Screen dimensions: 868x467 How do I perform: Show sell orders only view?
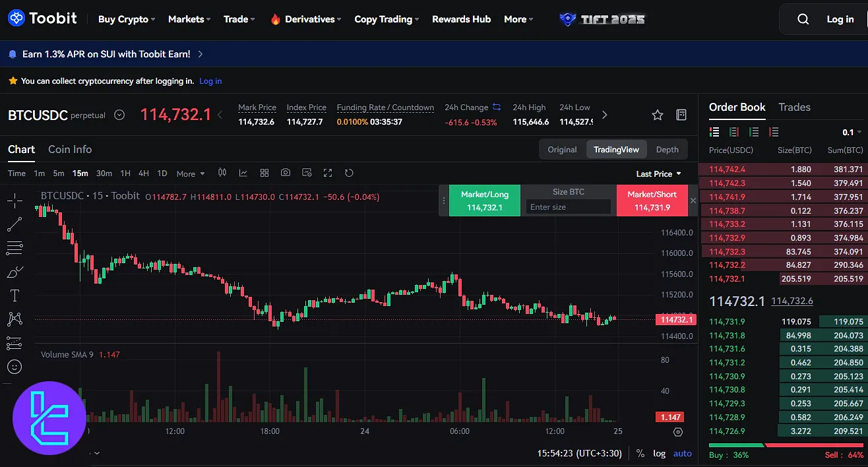774,132
